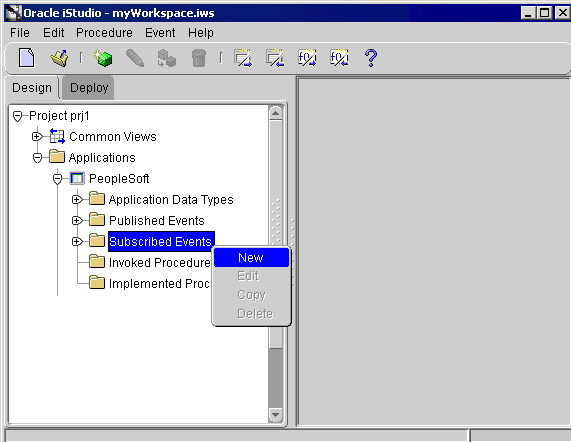Click the tree scrollbar up arrow
Image resolution: width=571 pixels, height=442 pixels.
276,113
